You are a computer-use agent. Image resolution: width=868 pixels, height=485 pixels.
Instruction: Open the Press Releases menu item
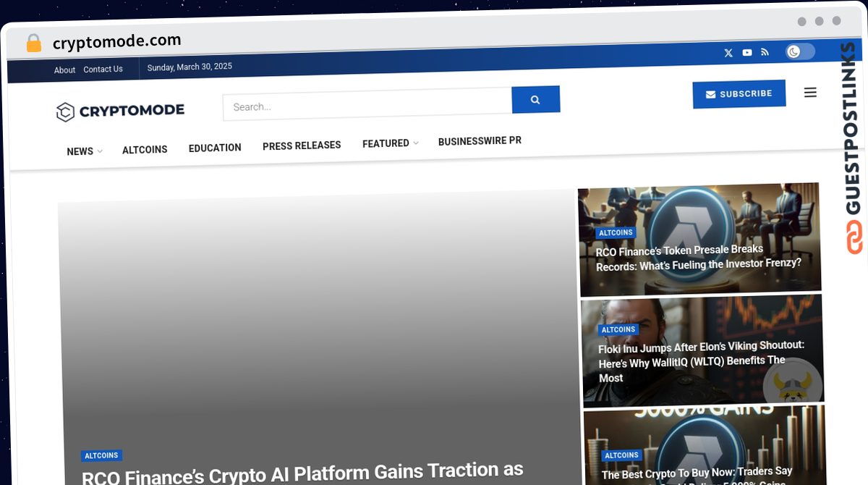302,145
